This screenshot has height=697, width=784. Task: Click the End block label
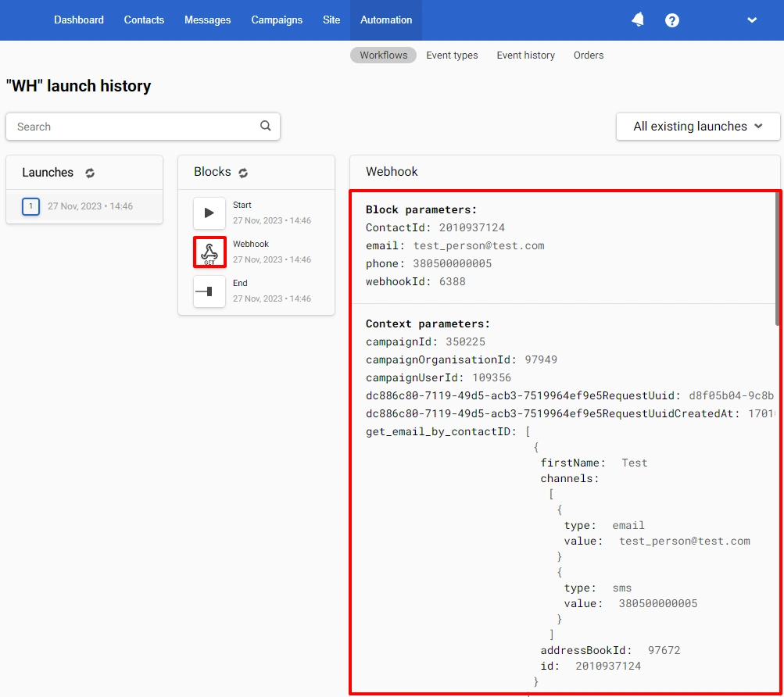[x=240, y=283]
